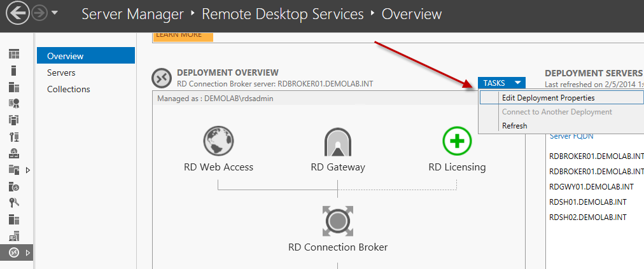Open the TASKS dropdown in Deployment Overview
644x269 pixels.
pyautogui.click(x=502, y=83)
